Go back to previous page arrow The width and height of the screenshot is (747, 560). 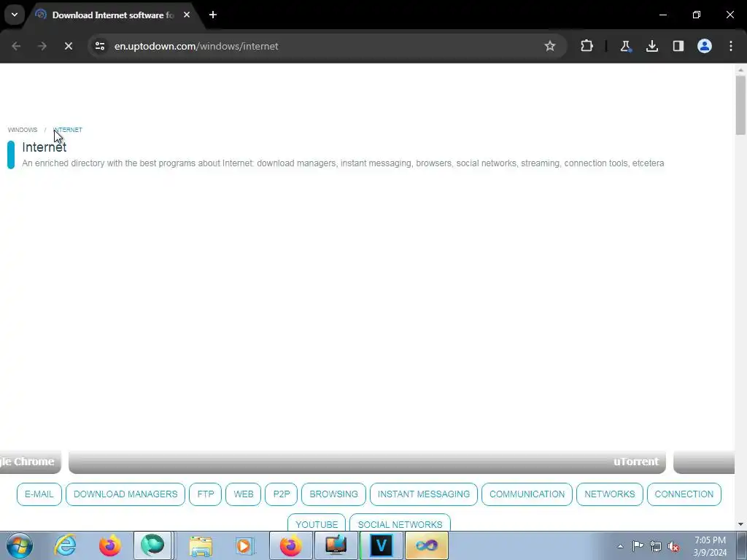[x=16, y=46]
